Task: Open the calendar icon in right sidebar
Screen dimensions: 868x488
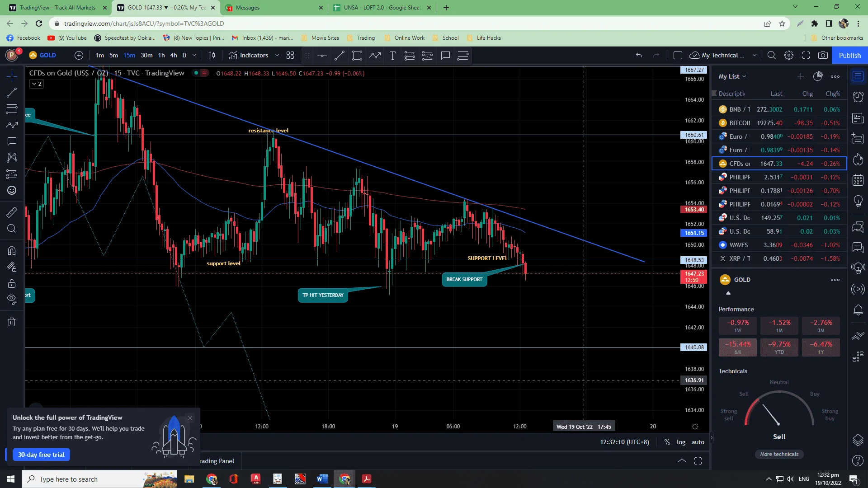Action: [858, 180]
